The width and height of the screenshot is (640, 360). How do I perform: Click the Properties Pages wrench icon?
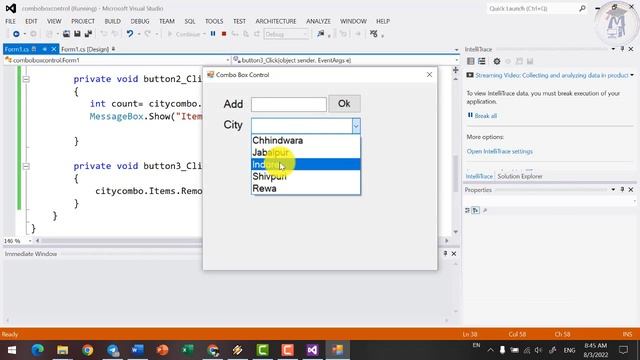click(x=485, y=210)
